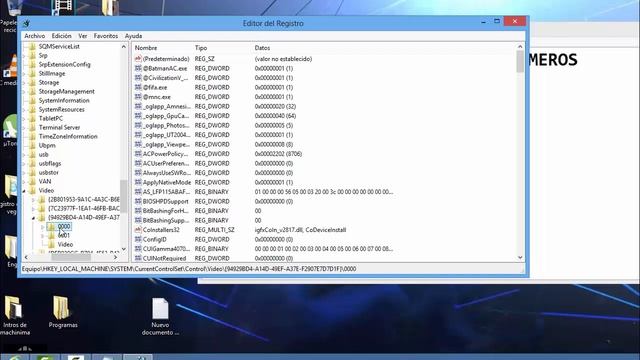Click values list scroll-up arrow
The height and width of the screenshot is (360, 640).
coord(520,47)
